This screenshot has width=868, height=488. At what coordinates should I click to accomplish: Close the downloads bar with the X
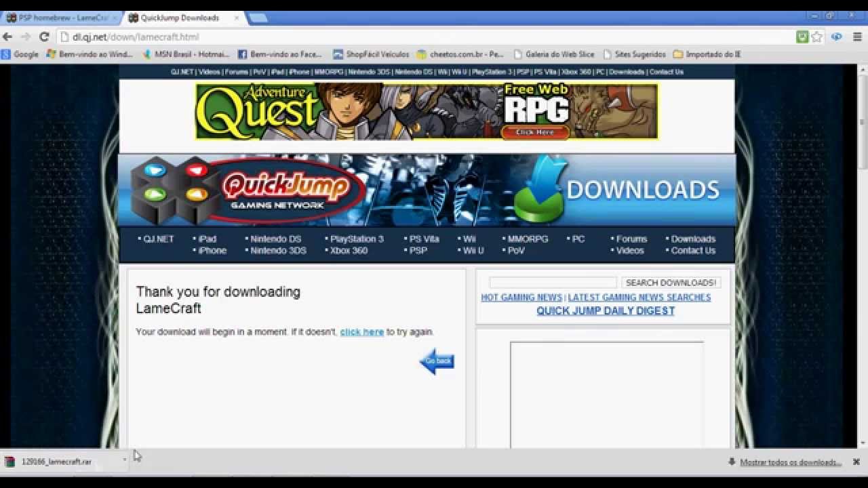(856, 462)
